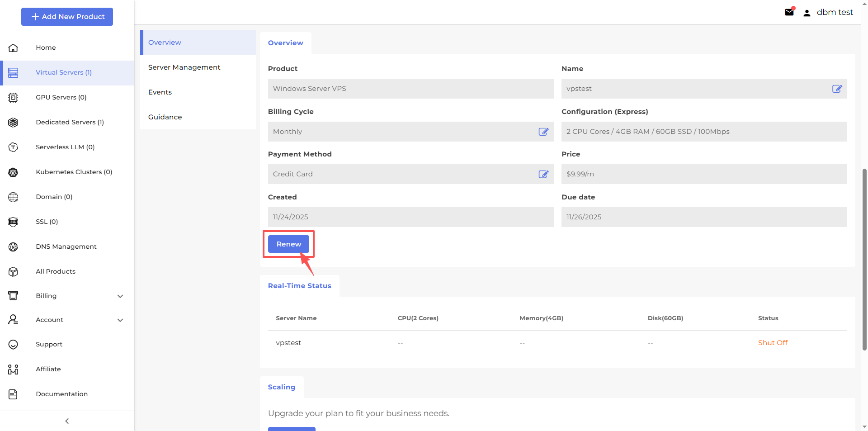Click the dbm test username
868x431 pixels.
pyautogui.click(x=835, y=12)
